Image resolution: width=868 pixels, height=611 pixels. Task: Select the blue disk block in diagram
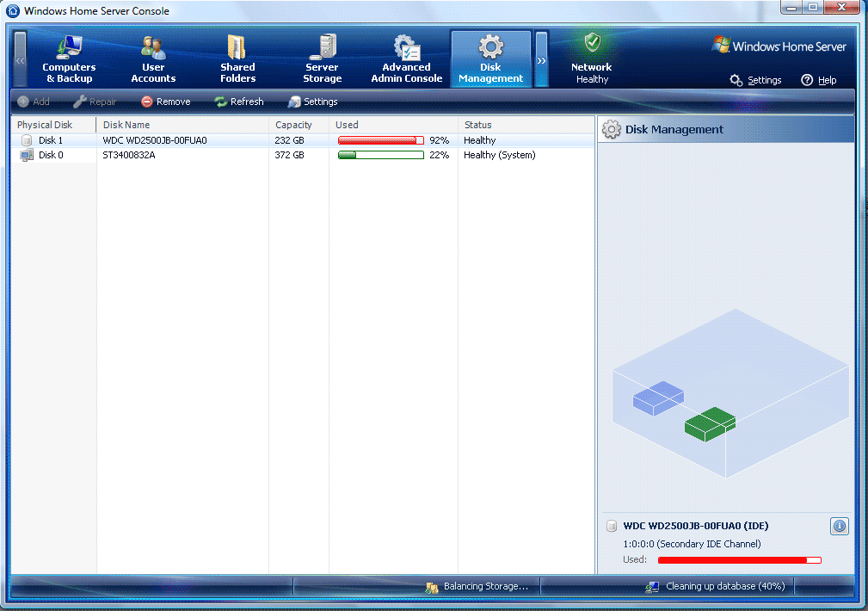(x=658, y=398)
